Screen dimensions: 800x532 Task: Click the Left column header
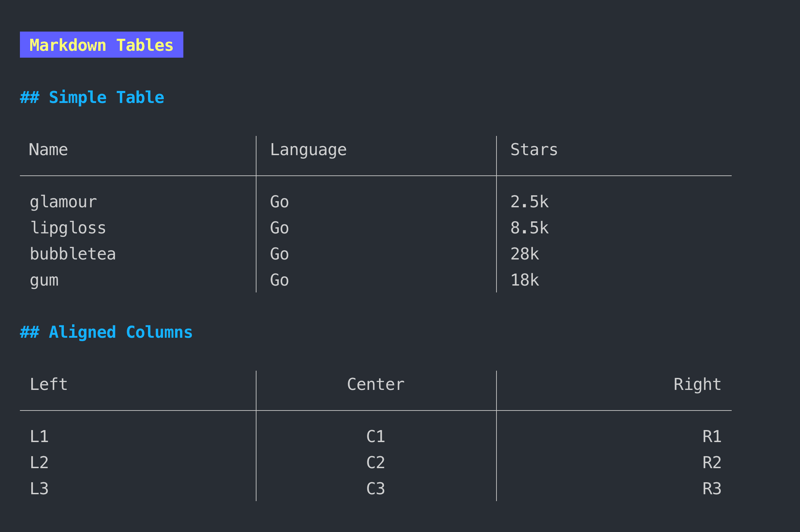[48, 384]
